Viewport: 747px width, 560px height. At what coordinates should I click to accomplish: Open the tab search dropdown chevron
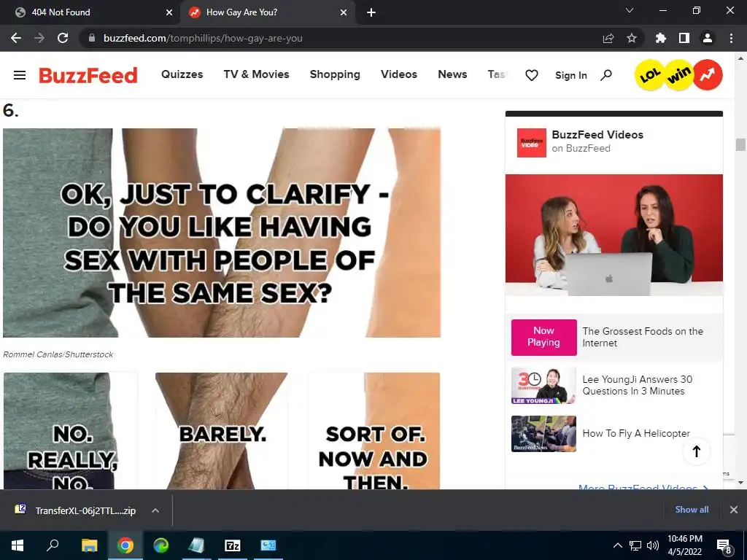coord(630,10)
